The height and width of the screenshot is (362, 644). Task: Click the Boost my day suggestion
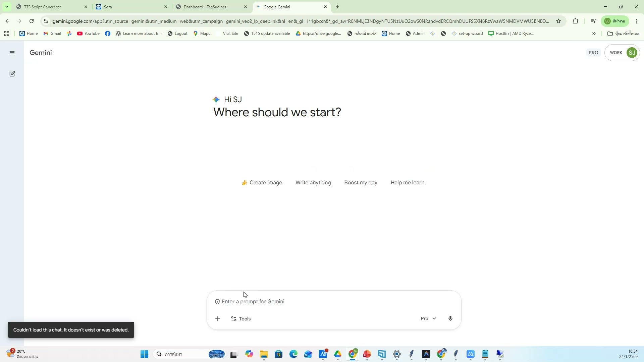(361, 183)
